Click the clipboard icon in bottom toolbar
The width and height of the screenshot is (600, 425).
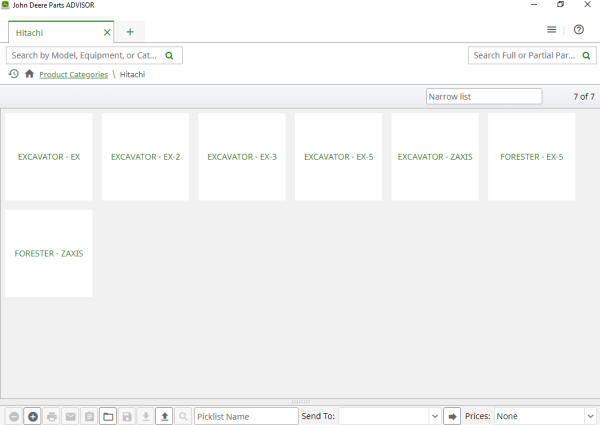tap(89, 416)
